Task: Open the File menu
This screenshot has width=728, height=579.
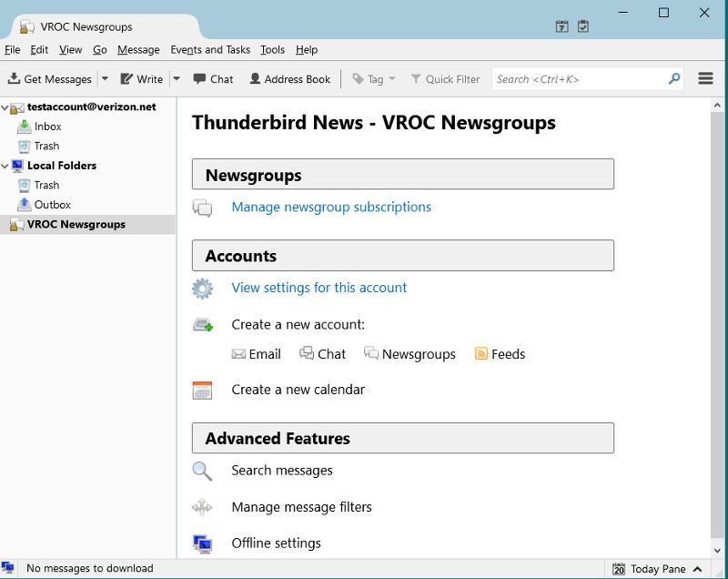Action: coord(13,50)
